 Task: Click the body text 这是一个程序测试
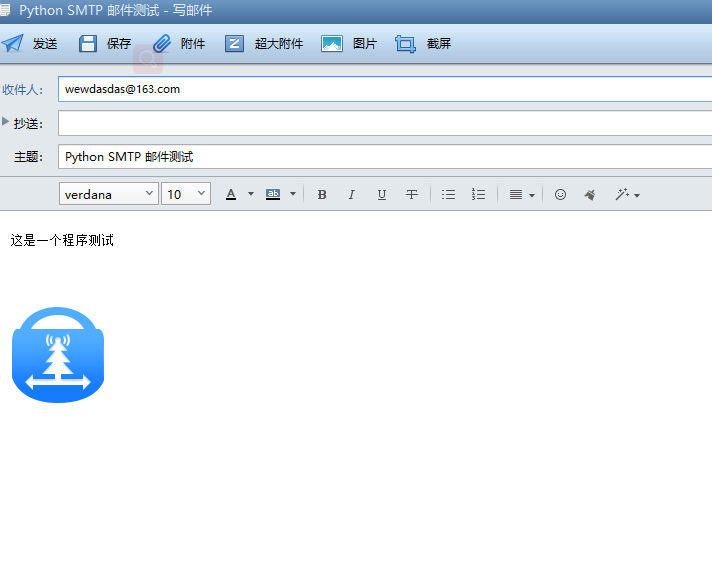click(62, 240)
